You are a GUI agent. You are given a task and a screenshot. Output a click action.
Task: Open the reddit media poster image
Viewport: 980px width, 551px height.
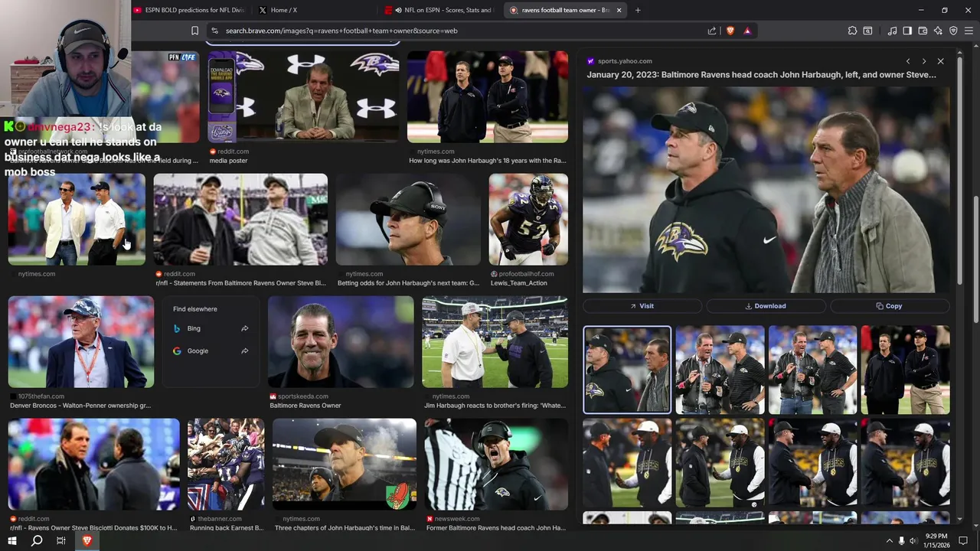point(303,97)
